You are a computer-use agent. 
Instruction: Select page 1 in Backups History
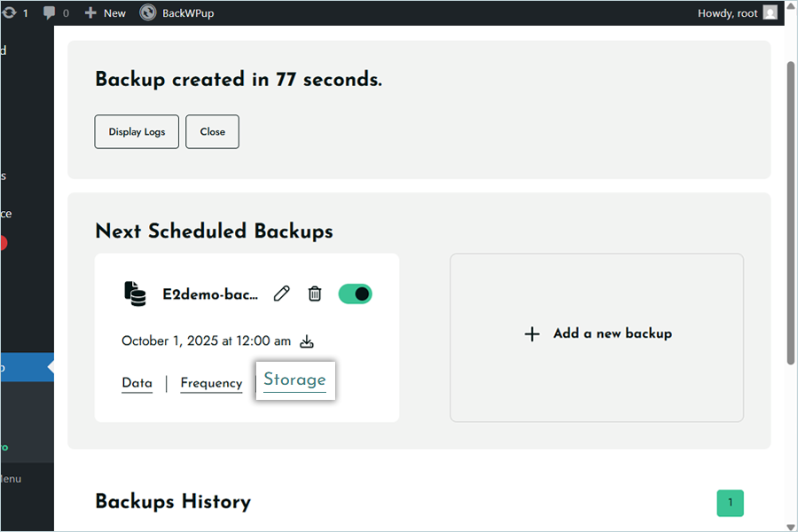pos(730,503)
